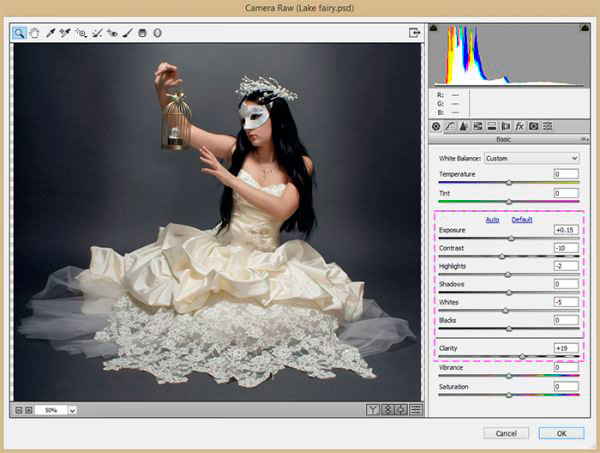
Task: Adjust the Contrast slider handle
Action: (x=502, y=256)
